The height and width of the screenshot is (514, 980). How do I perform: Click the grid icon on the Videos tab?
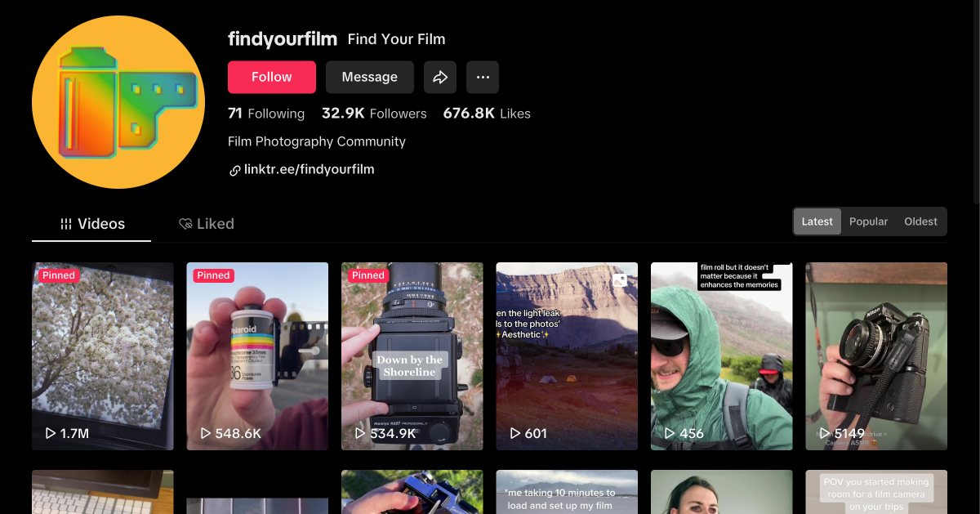pos(66,223)
